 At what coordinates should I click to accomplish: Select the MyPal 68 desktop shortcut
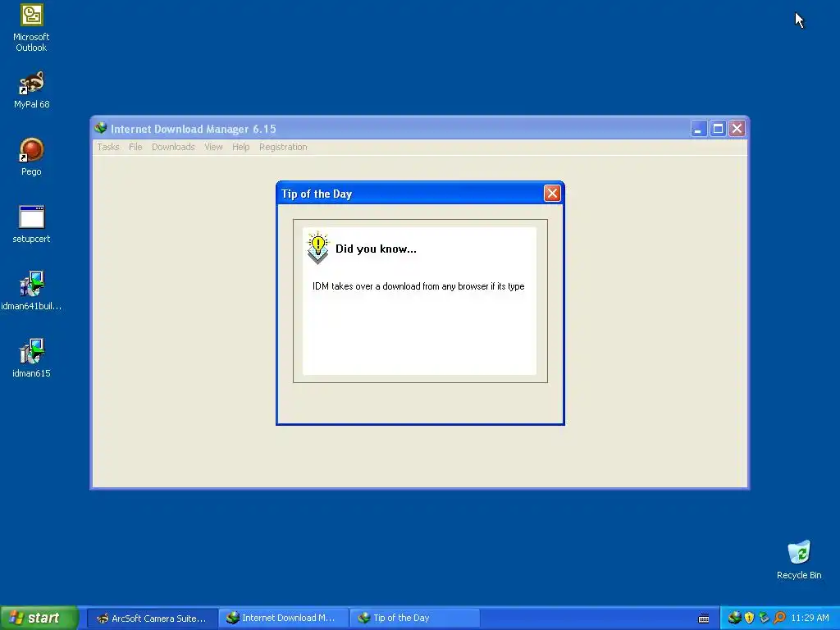[x=32, y=89]
